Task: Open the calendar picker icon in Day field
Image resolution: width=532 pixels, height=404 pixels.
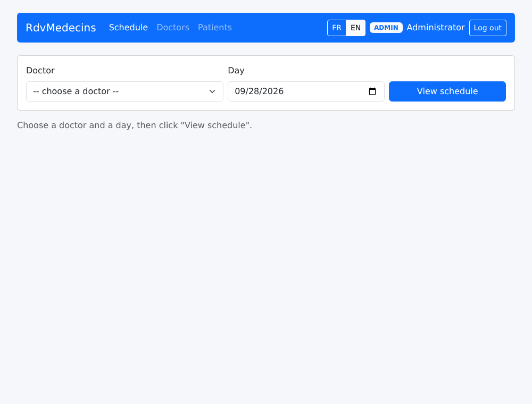Action: click(x=372, y=91)
